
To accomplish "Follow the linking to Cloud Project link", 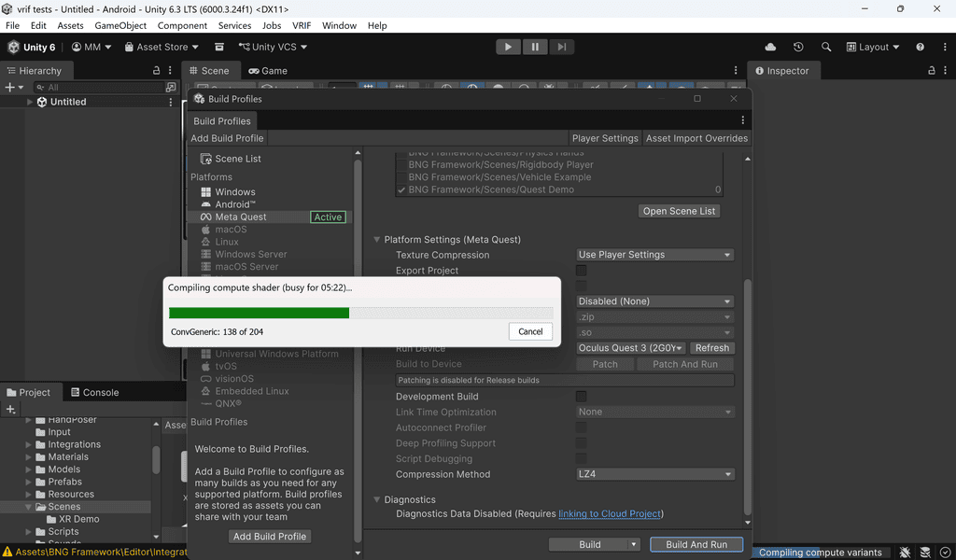I will pyautogui.click(x=610, y=513).
